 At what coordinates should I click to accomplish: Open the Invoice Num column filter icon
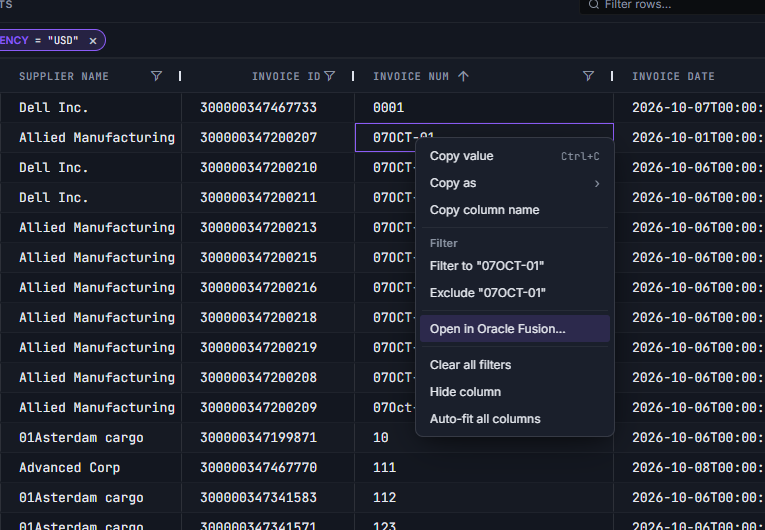[x=588, y=76]
